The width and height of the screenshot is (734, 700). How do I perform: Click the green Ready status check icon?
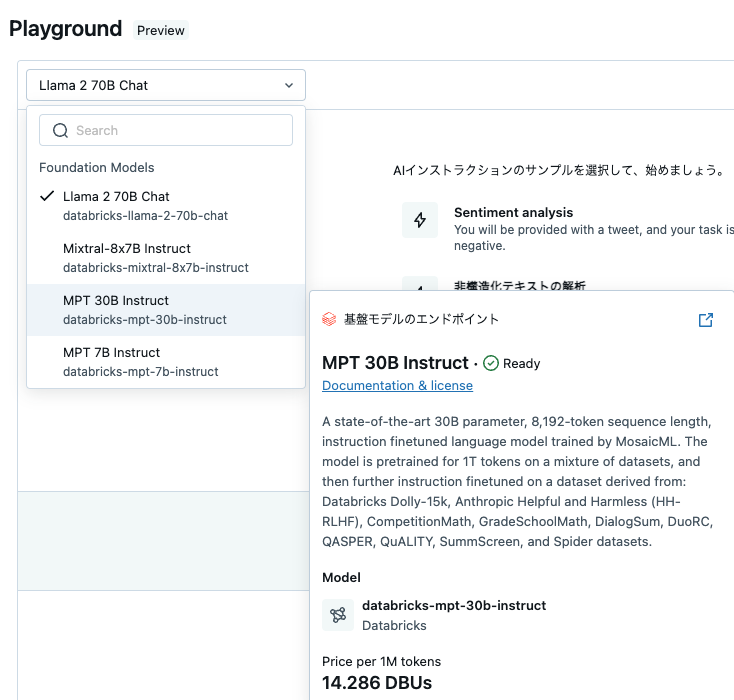[491, 363]
